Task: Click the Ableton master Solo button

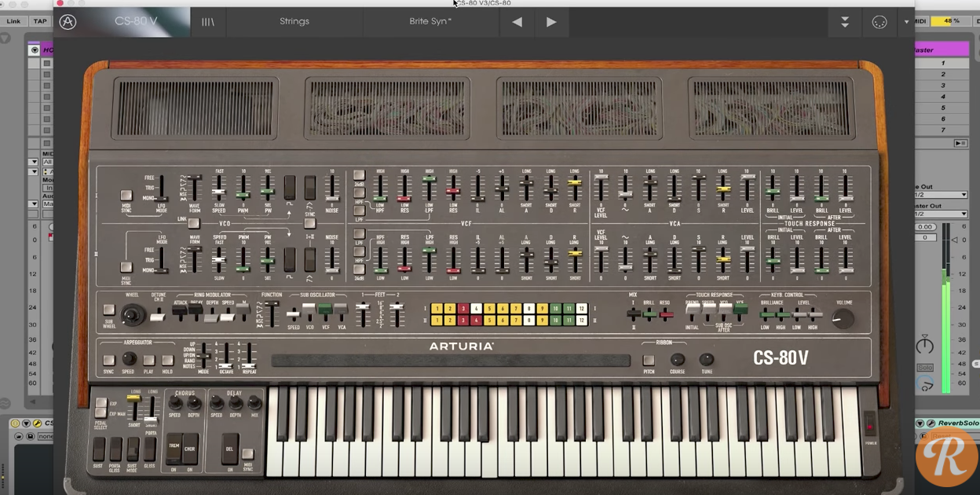Action: 926,368
